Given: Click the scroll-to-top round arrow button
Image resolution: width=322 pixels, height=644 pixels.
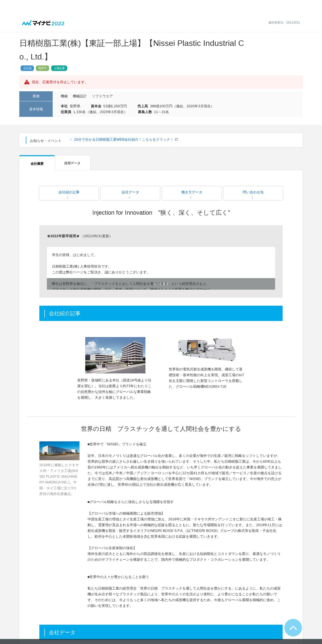Looking at the screenshot, I should click(293, 628).
